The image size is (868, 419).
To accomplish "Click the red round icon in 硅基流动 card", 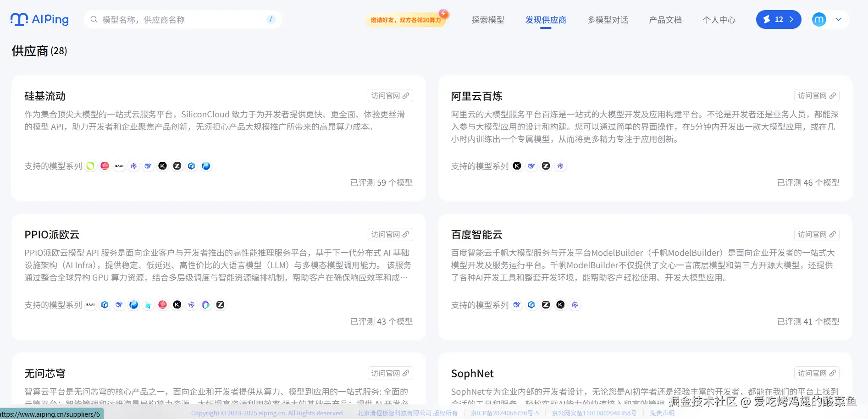I will pos(105,166).
